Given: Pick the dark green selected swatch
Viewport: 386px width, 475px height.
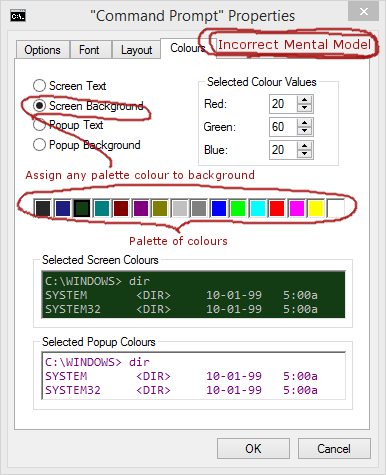Looking at the screenshot, I should tap(82, 208).
